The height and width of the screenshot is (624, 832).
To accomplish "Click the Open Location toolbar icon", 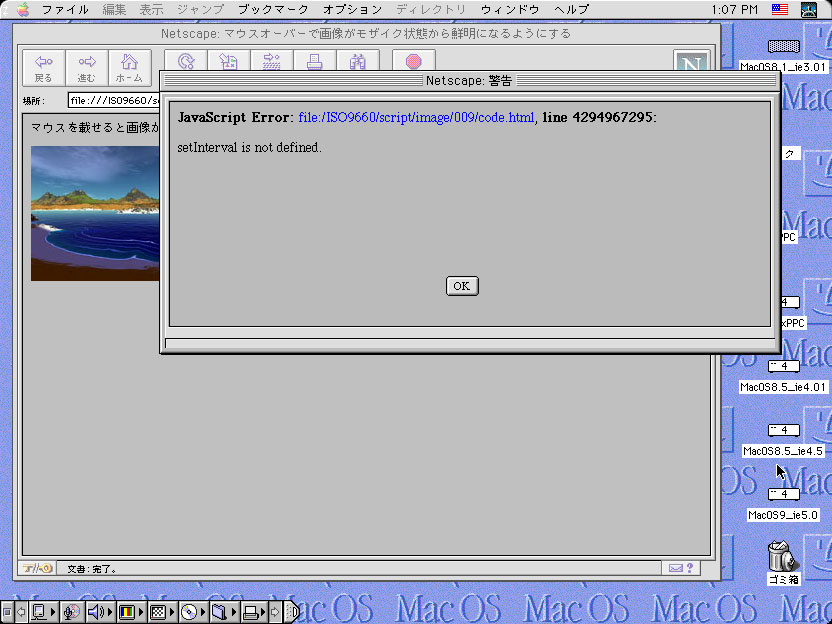I will pyautogui.click(x=272, y=62).
